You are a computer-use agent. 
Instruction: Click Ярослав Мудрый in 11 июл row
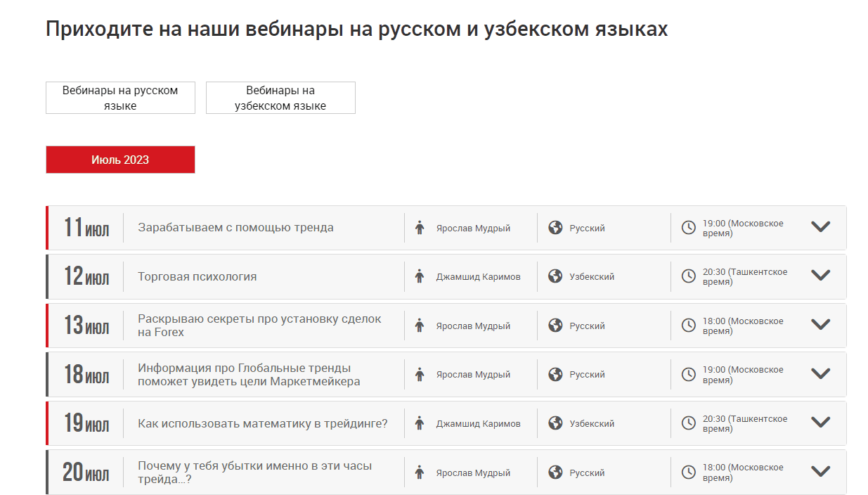[473, 228]
